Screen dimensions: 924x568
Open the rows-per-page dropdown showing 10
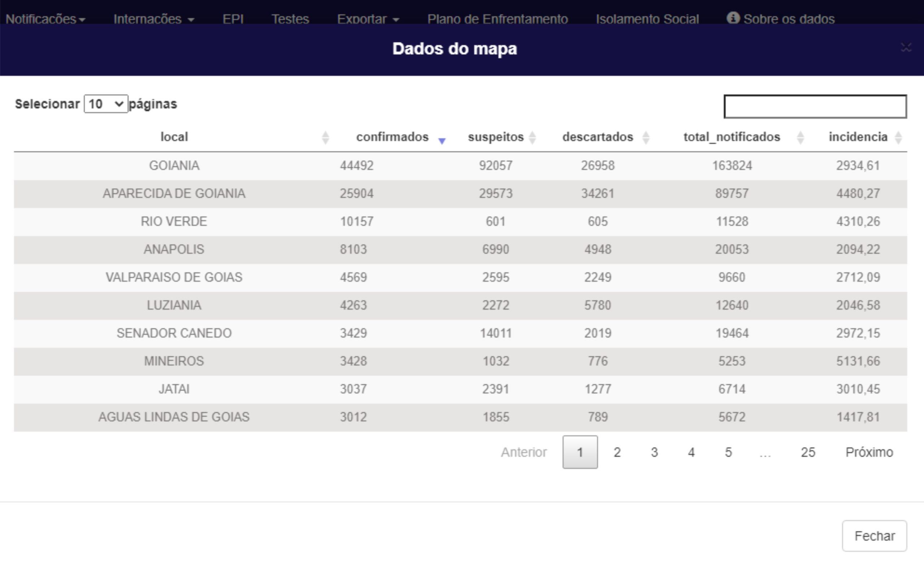pyautogui.click(x=106, y=104)
